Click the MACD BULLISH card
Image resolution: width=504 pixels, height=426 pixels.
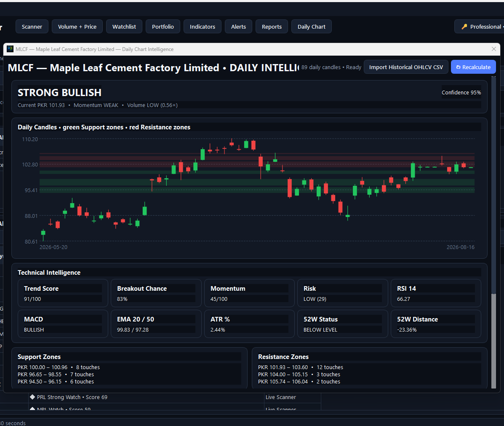point(63,324)
